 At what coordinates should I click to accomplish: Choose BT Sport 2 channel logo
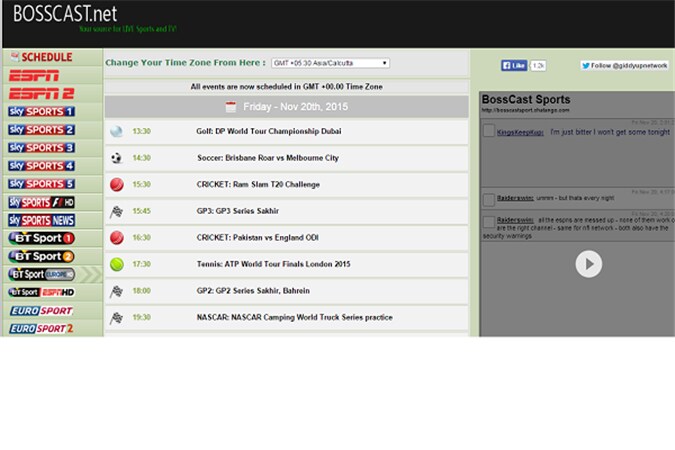(x=41, y=256)
